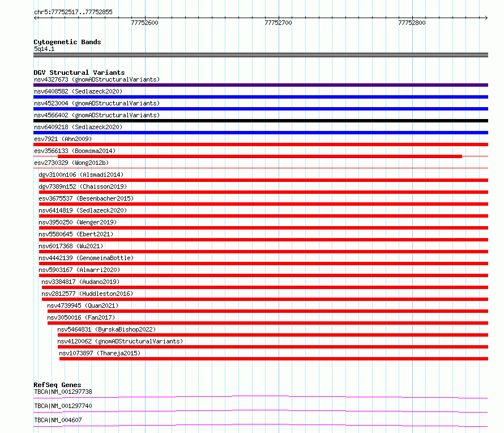Click the red bar under esv7921
504x433 pixels.
click(260, 145)
